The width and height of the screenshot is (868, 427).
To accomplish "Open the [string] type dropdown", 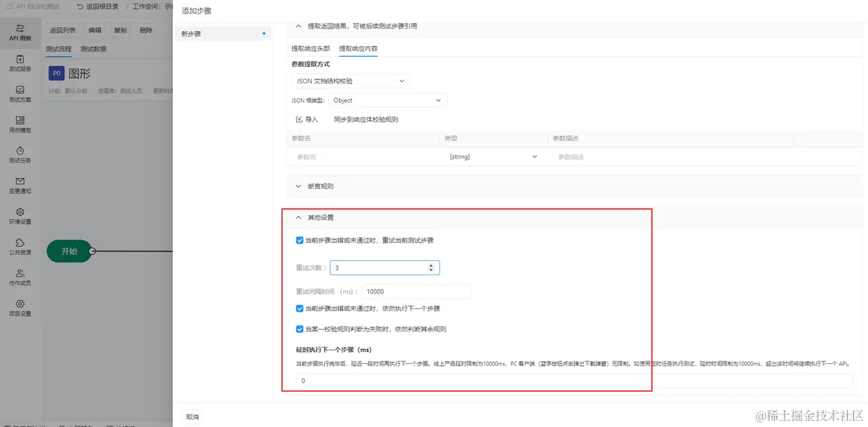I will point(492,157).
